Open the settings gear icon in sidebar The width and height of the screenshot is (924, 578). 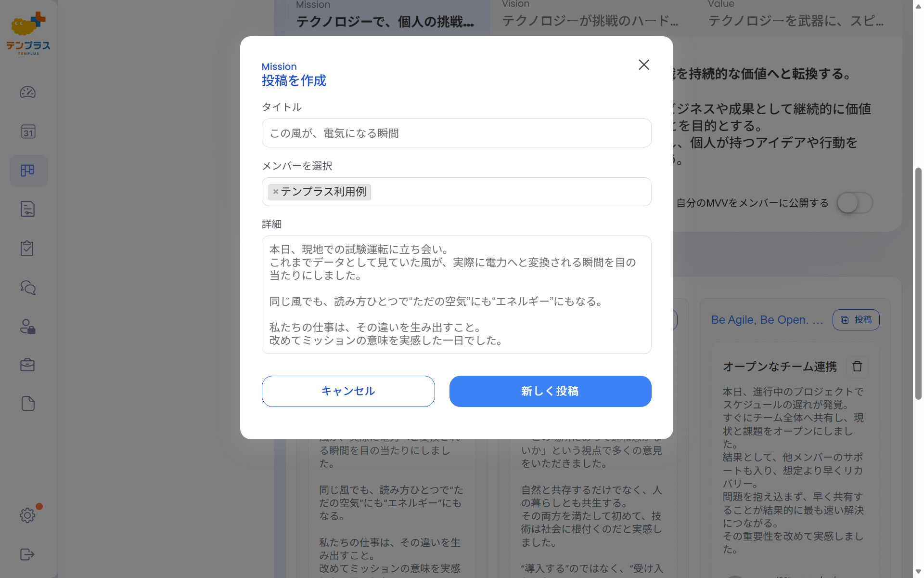click(x=28, y=515)
